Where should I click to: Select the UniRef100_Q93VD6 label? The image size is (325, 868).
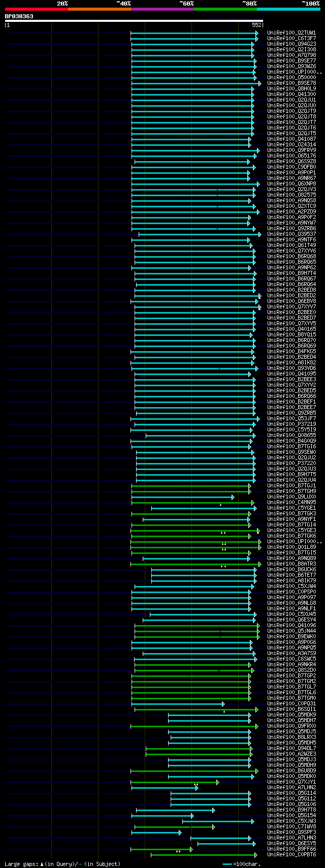tap(291, 368)
